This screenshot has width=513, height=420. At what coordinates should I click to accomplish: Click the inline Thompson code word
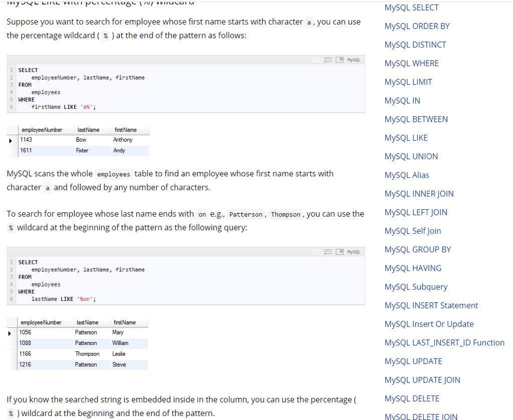coord(286,214)
